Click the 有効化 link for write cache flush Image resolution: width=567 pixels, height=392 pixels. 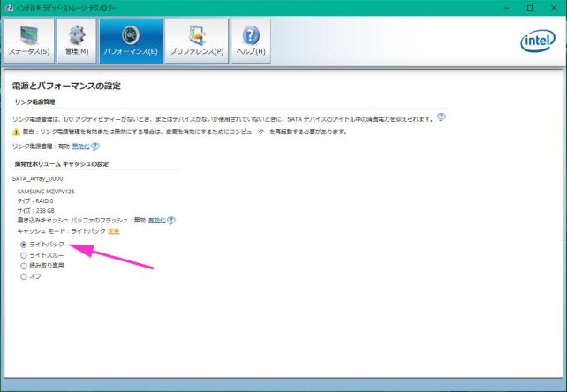click(x=157, y=220)
